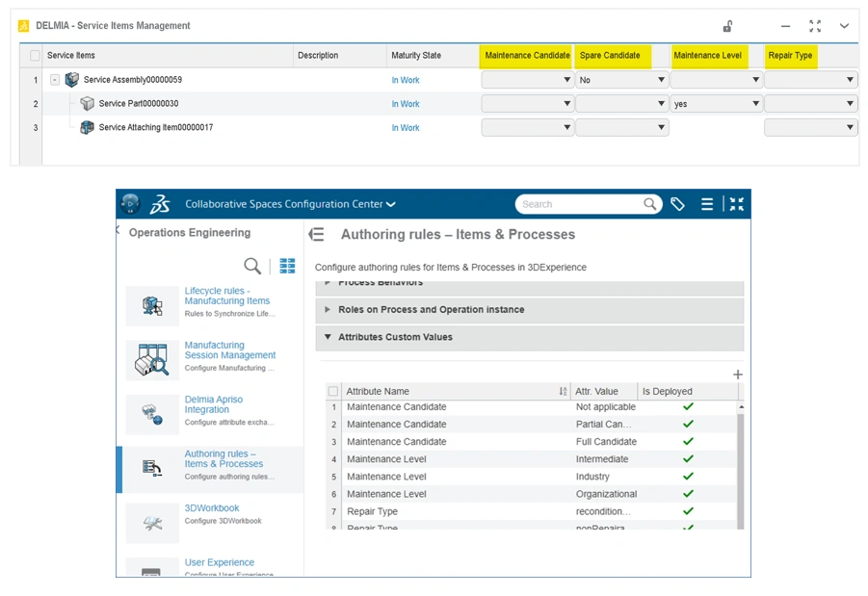Click In Work state of Service Part00000030
This screenshot has width=868, height=596.
[406, 104]
